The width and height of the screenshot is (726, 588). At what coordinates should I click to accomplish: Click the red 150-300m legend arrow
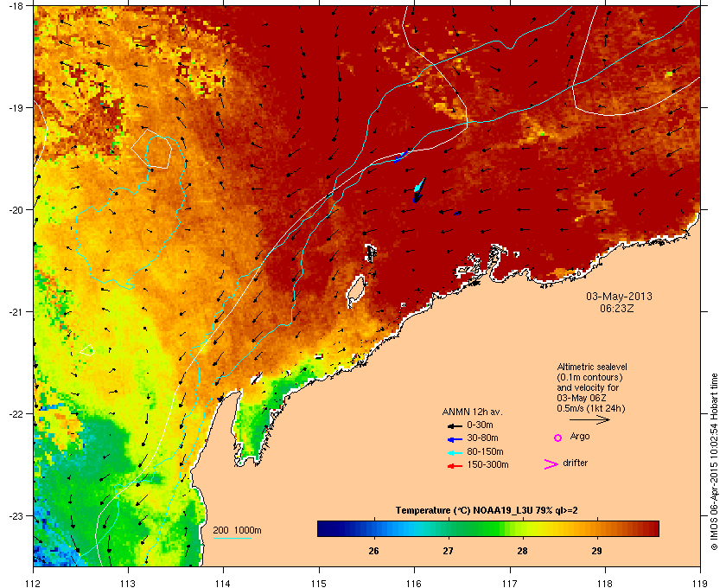coord(455,466)
